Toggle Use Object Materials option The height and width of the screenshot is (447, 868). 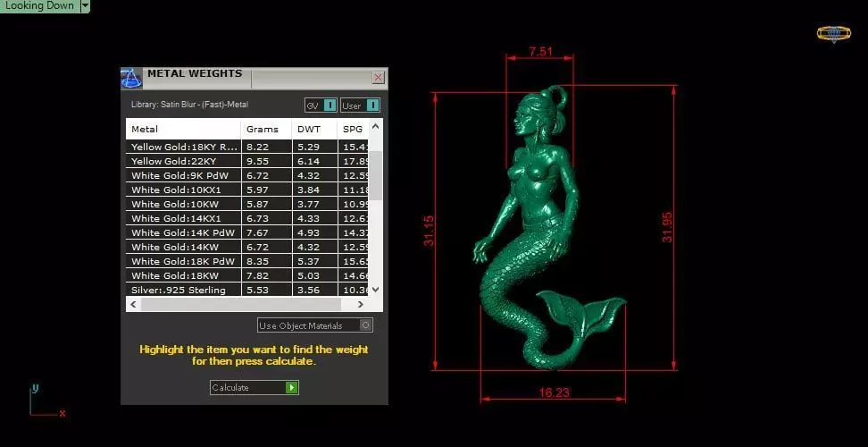coord(315,325)
